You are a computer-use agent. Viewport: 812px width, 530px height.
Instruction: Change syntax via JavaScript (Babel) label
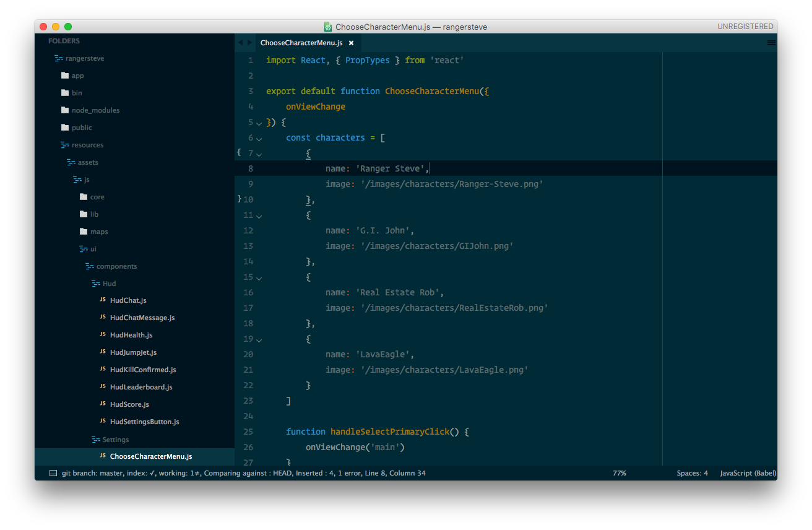(748, 473)
